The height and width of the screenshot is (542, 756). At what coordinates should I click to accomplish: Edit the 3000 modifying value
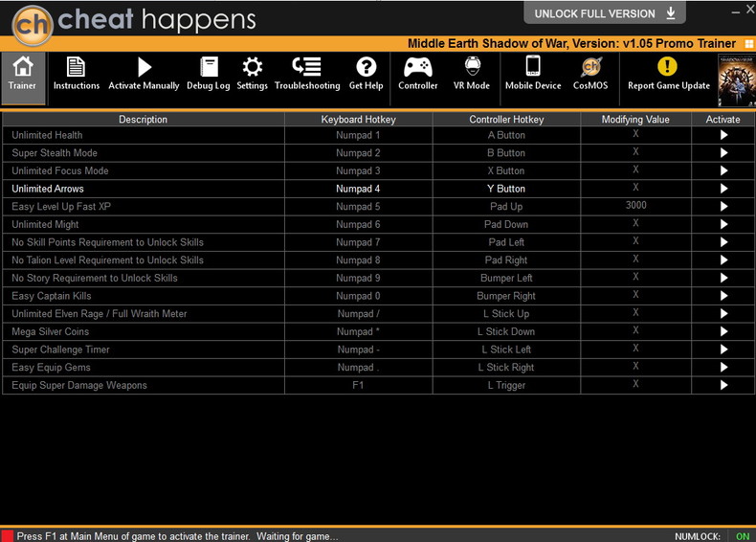[636, 206]
